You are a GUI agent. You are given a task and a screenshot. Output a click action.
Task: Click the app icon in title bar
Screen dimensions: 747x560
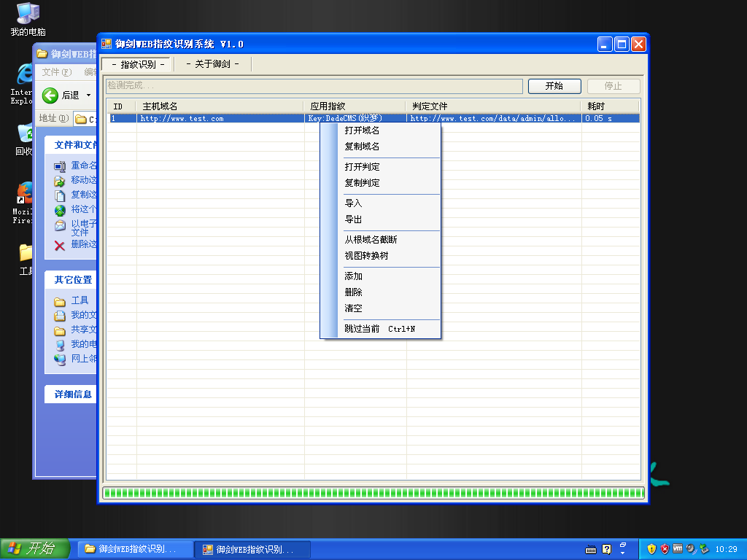[x=107, y=44]
